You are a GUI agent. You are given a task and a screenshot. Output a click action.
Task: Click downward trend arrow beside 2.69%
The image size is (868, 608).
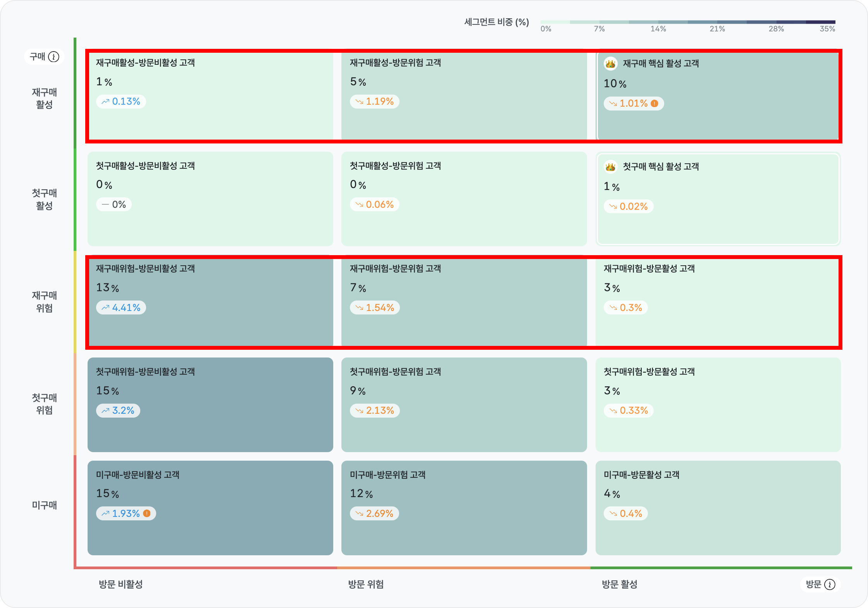pos(359,513)
